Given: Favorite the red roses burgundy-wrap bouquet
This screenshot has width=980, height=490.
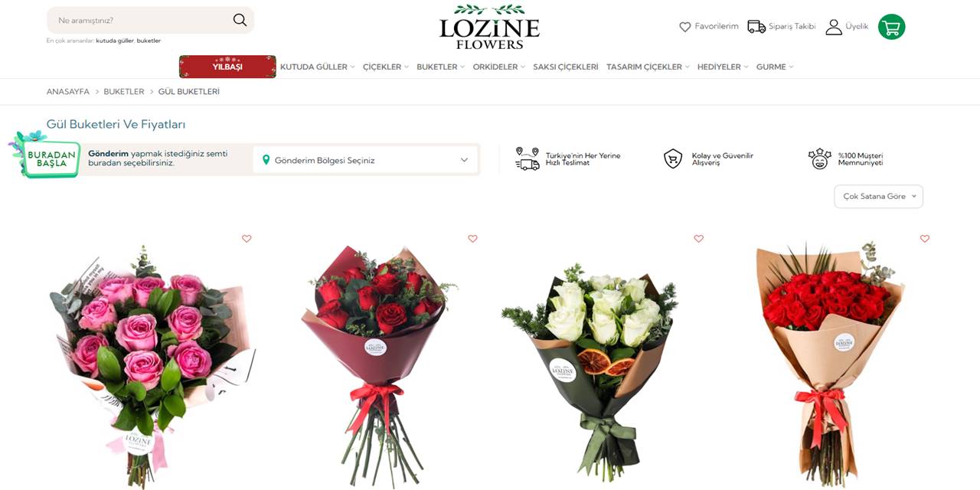Looking at the screenshot, I should coord(472,239).
